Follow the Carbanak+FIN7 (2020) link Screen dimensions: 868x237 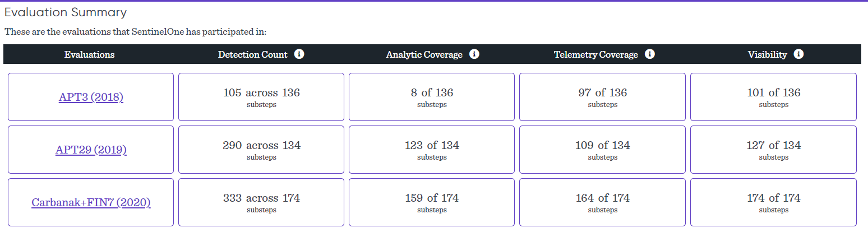91,202
